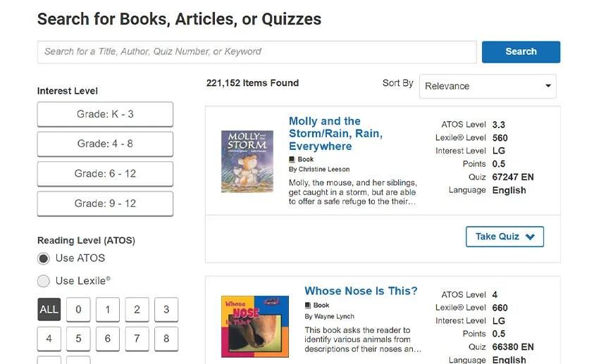Select the Use Lexile radio button

click(44, 281)
